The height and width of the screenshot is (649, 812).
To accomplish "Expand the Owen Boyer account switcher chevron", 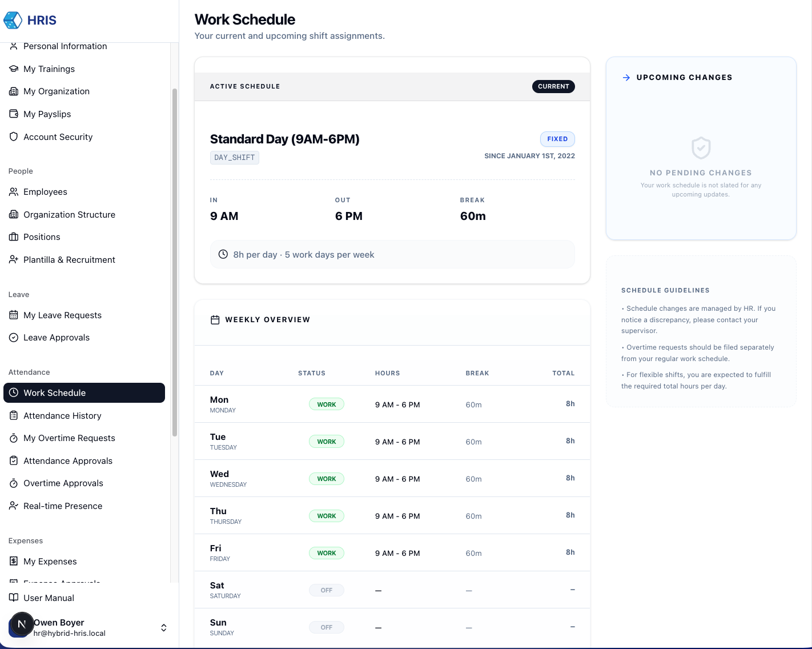I will click(163, 627).
